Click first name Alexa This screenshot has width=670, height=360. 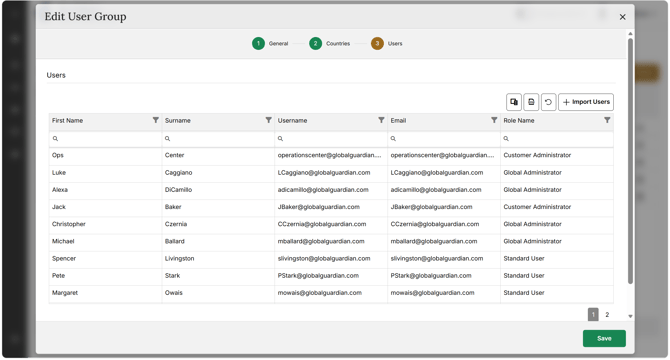click(60, 190)
